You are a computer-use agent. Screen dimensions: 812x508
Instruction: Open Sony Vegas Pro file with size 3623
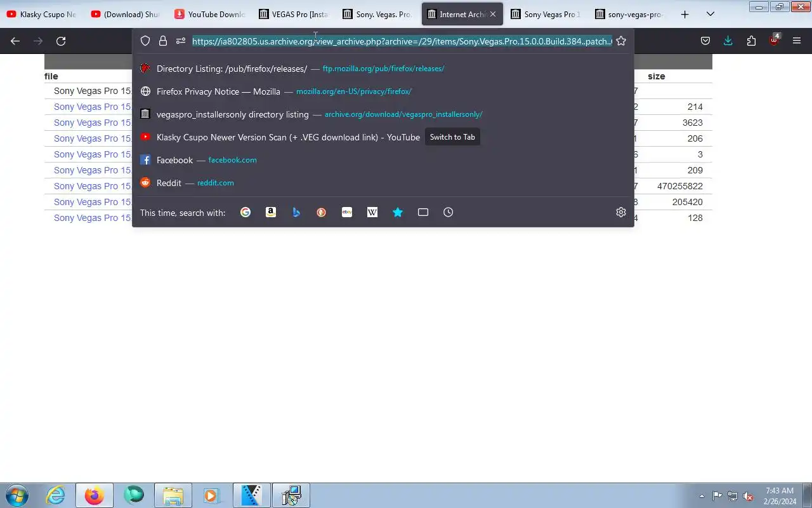click(93, 123)
